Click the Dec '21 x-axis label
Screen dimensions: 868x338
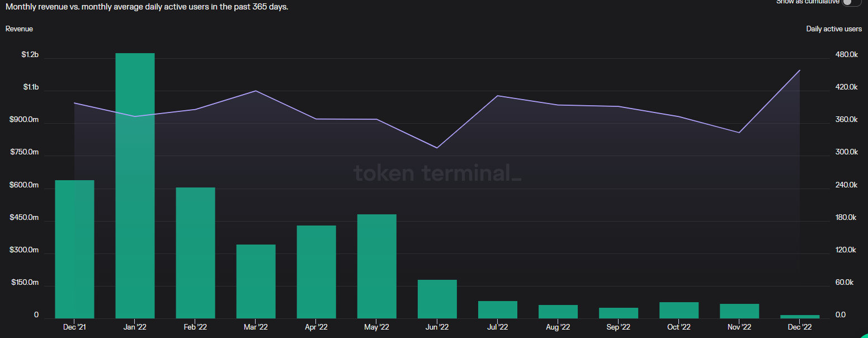click(74, 327)
